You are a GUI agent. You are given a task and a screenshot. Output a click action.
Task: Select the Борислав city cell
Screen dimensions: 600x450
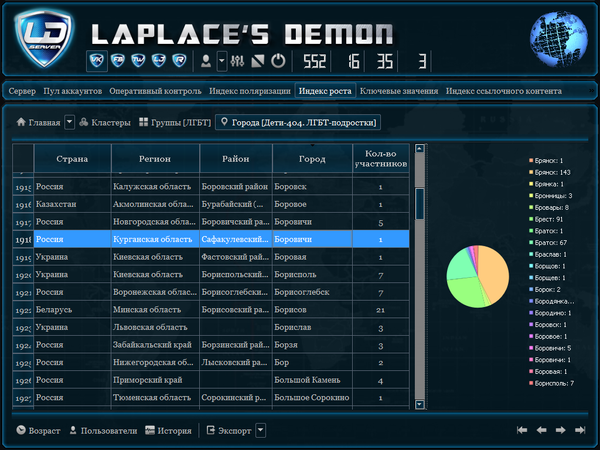pyautogui.click(x=312, y=327)
